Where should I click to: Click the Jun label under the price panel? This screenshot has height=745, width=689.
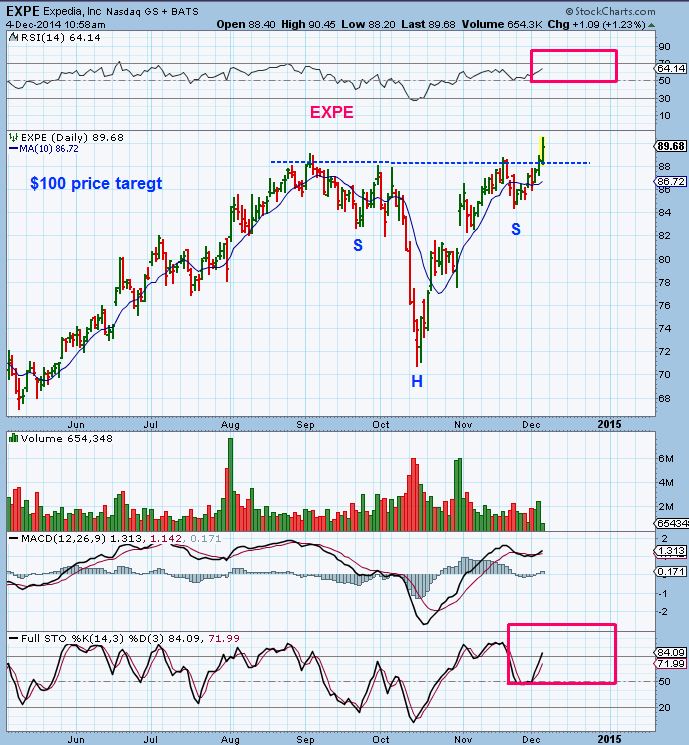pos(76,424)
